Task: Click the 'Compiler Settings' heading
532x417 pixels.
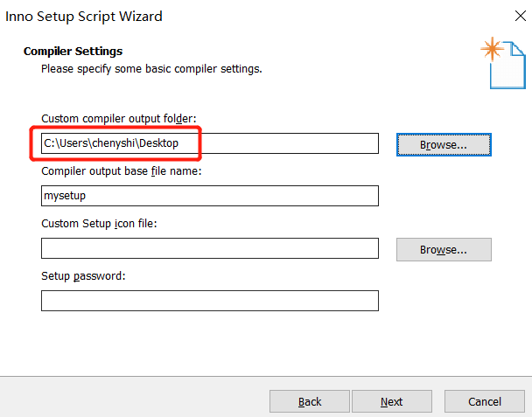Action: click(x=73, y=52)
